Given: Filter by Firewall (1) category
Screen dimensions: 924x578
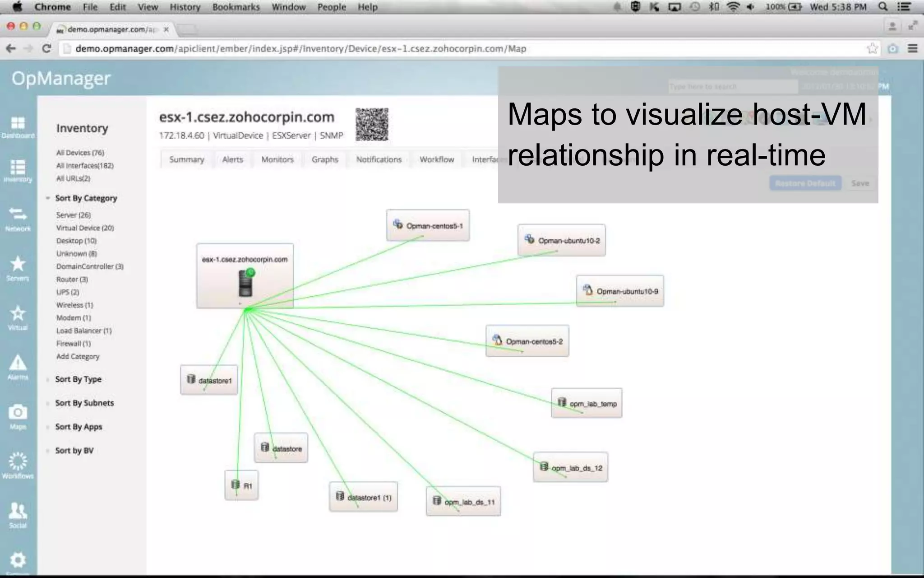Looking at the screenshot, I should (x=74, y=344).
